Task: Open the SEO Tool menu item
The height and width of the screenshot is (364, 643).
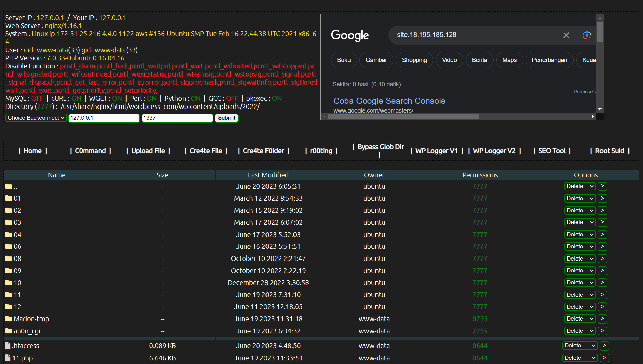Action: pos(552,151)
